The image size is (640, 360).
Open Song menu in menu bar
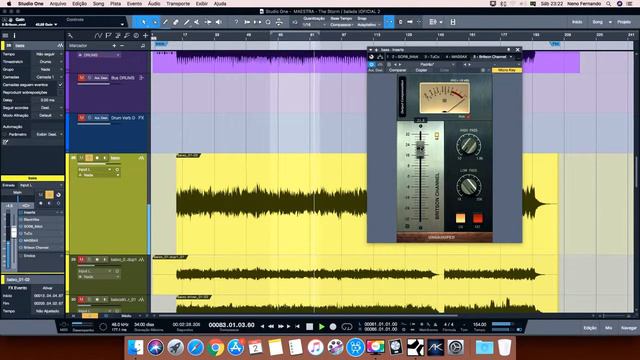point(98,4)
